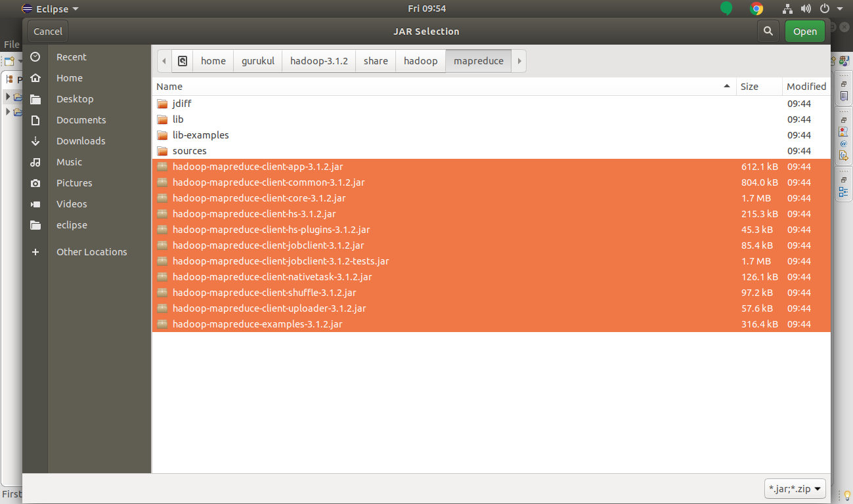Click the Videos camera icon in sidebar
Image resolution: width=853 pixels, height=504 pixels.
coord(35,204)
